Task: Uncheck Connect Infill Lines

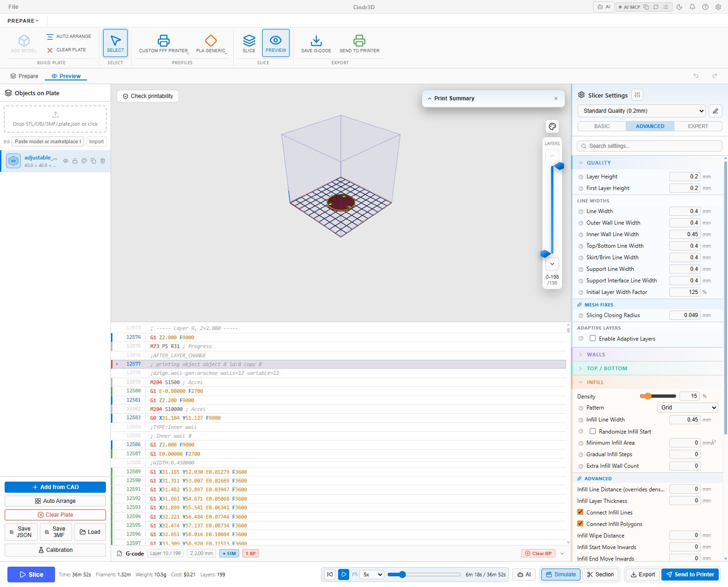Action: click(580, 512)
